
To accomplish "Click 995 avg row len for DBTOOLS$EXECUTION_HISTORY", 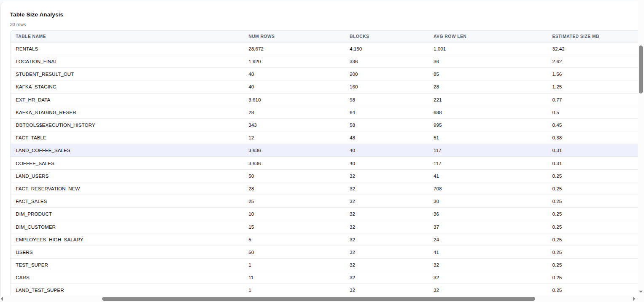I will [438, 125].
